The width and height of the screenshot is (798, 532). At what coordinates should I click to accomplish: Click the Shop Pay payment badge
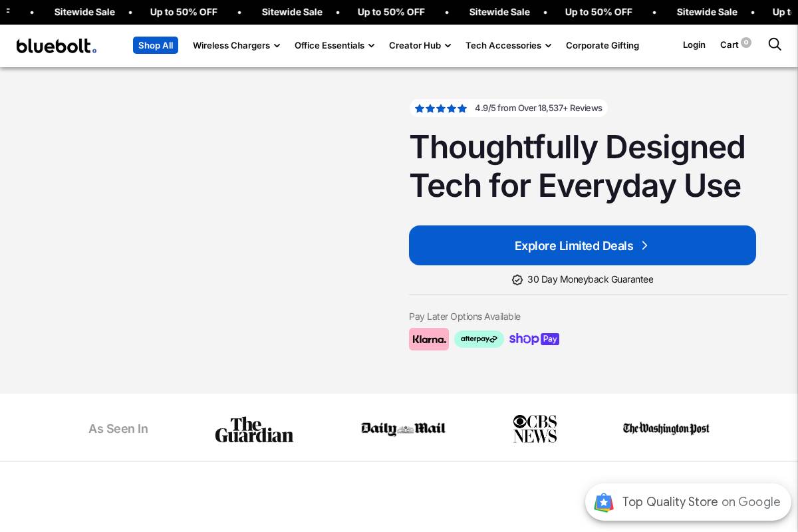534,339
